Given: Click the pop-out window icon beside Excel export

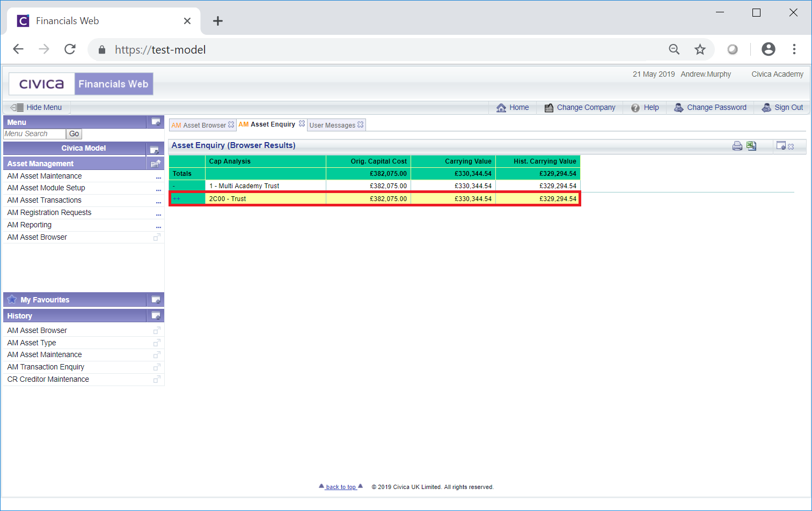Looking at the screenshot, I should 781,146.
